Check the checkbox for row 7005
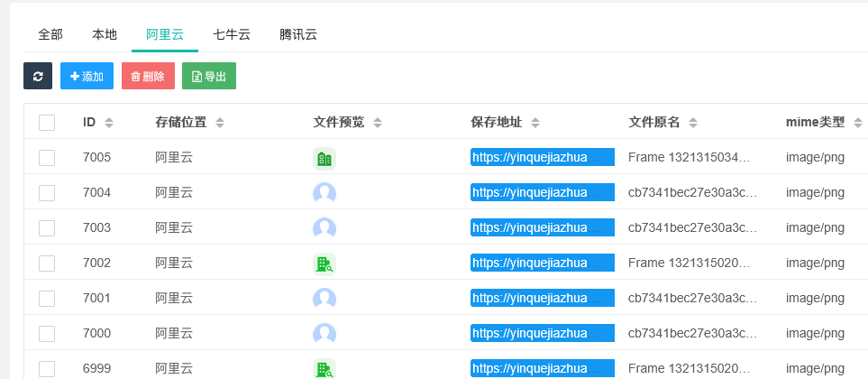This screenshot has height=379, width=868. tap(47, 158)
